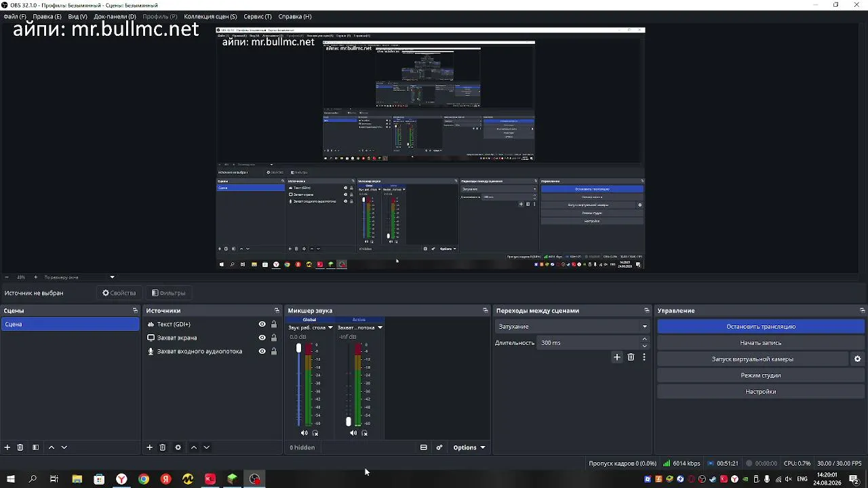The width and height of the screenshot is (868, 488).
Task: Open the Правка (E) menu
Action: 47,16
